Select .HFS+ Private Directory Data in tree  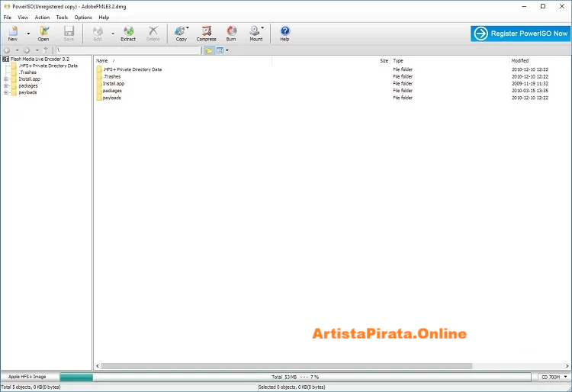[48, 66]
